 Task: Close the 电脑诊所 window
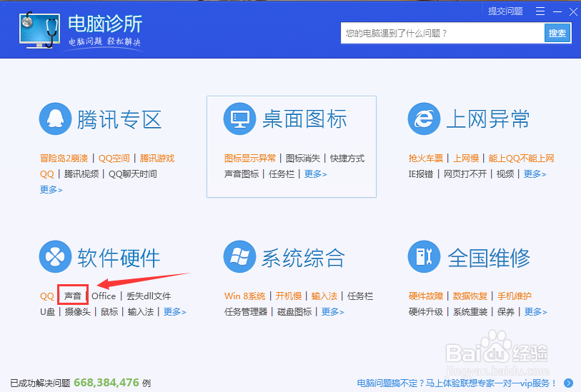click(573, 12)
